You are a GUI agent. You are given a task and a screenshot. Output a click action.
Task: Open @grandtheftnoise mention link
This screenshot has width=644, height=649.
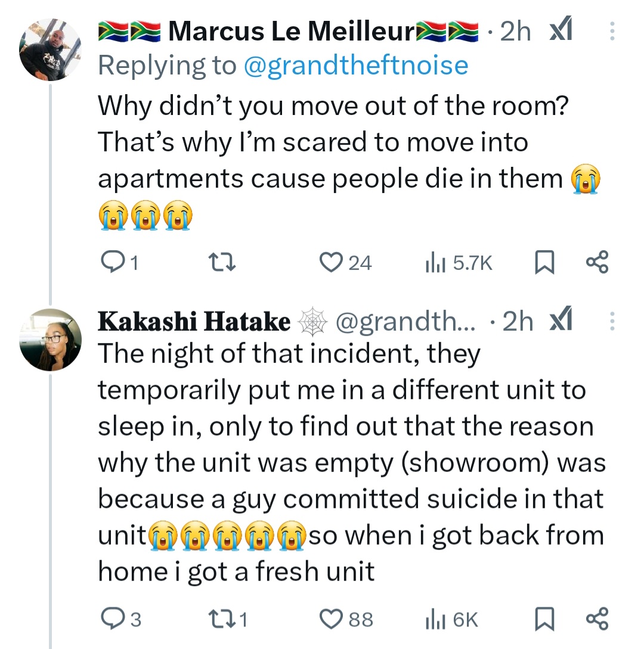356,66
